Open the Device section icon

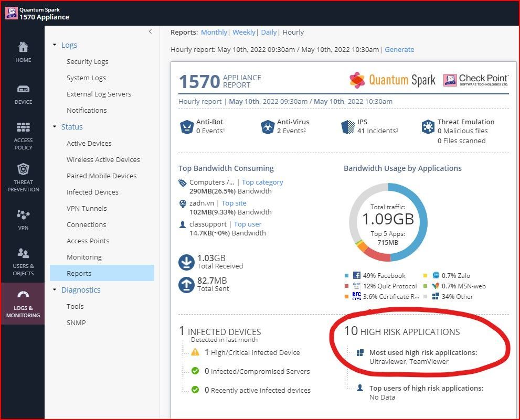[x=23, y=89]
